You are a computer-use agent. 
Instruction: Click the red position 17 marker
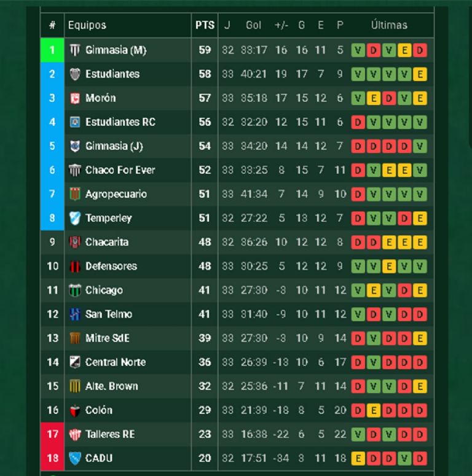point(52,434)
